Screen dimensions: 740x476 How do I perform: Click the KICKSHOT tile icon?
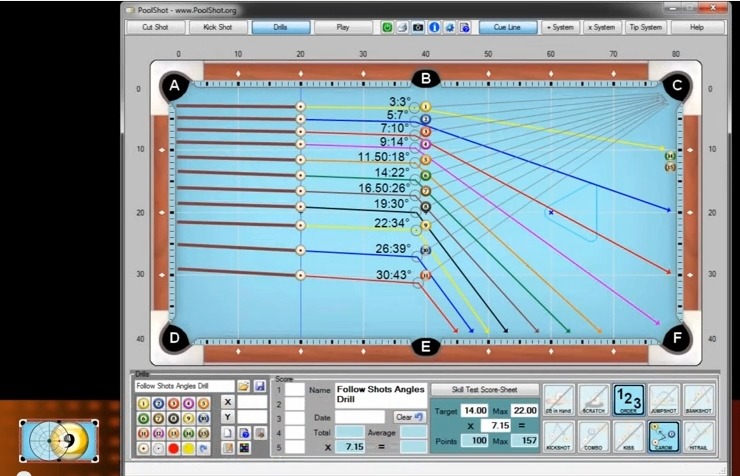point(559,437)
